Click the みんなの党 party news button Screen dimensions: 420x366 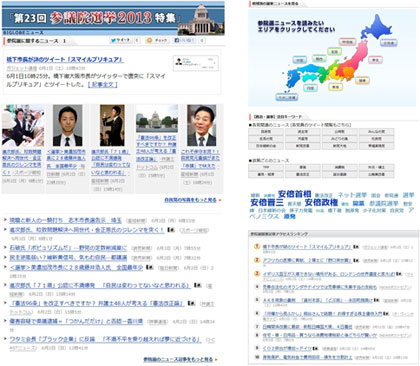(377, 132)
